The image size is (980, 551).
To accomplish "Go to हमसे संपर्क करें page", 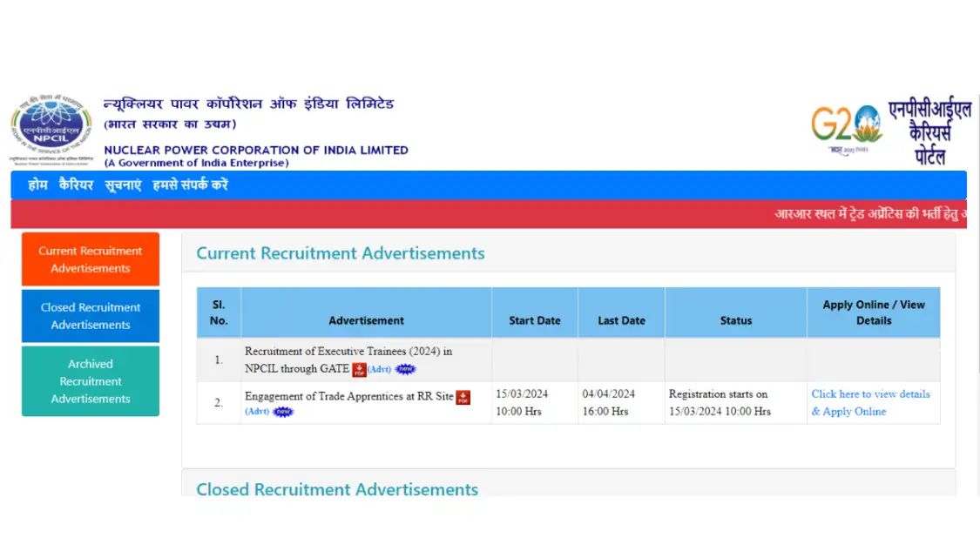I will 190,185.
